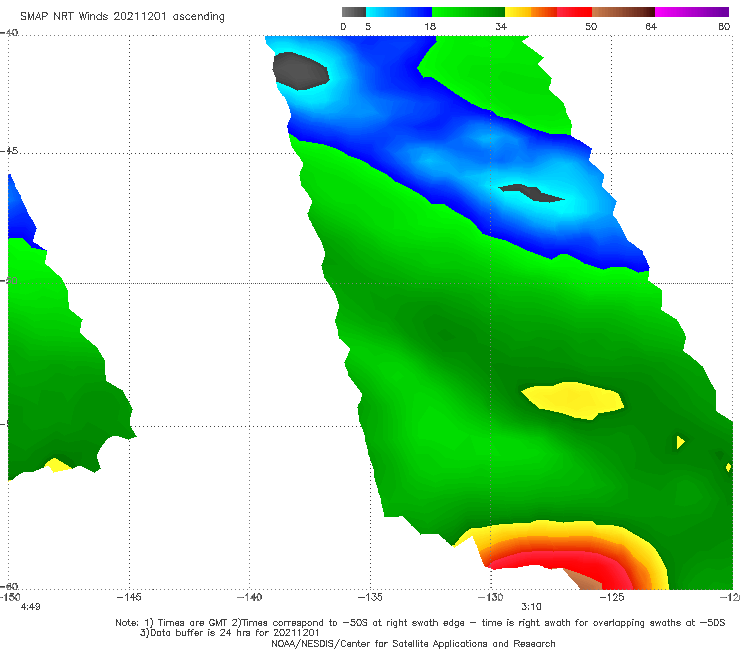This screenshot has height=650, width=740.
Task: Click the color bar label '18'
Action: click(x=430, y=26)
